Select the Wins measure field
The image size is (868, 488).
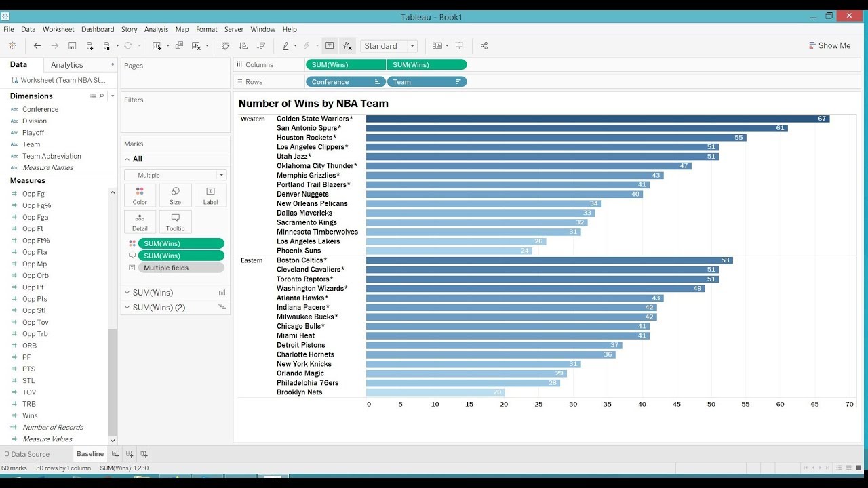point(30,415)
